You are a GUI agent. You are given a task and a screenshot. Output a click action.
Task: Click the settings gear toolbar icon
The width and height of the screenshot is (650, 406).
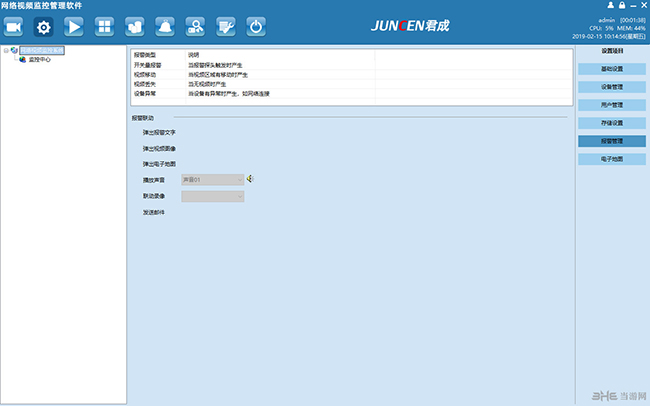[x=44, y=27]
